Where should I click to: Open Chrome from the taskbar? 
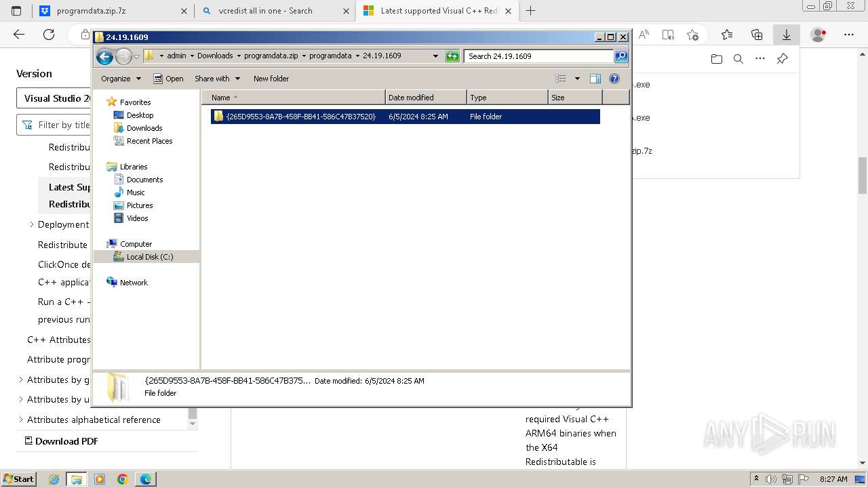pyautogui.click(x=123, y=479)
